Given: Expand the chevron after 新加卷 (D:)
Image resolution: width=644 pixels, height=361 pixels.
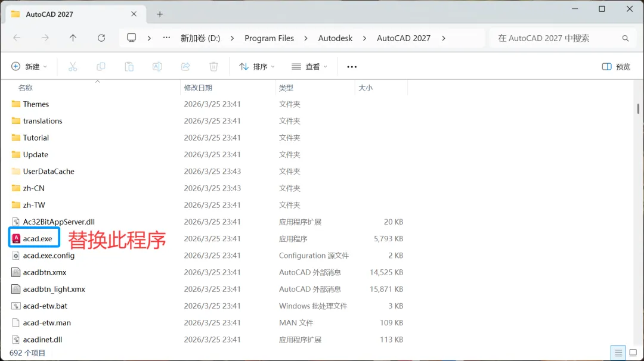Looking at the screenshot, I should [232, 38].
